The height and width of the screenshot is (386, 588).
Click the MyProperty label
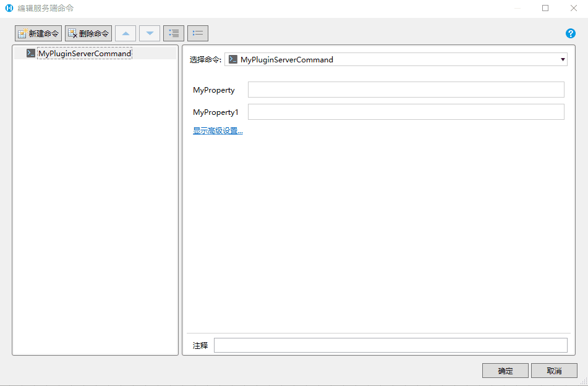pos(214,90)
